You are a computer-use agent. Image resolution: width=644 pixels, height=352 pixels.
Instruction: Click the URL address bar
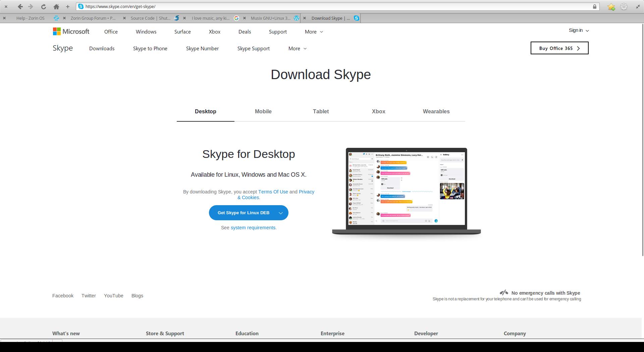(x=335, y=7)
